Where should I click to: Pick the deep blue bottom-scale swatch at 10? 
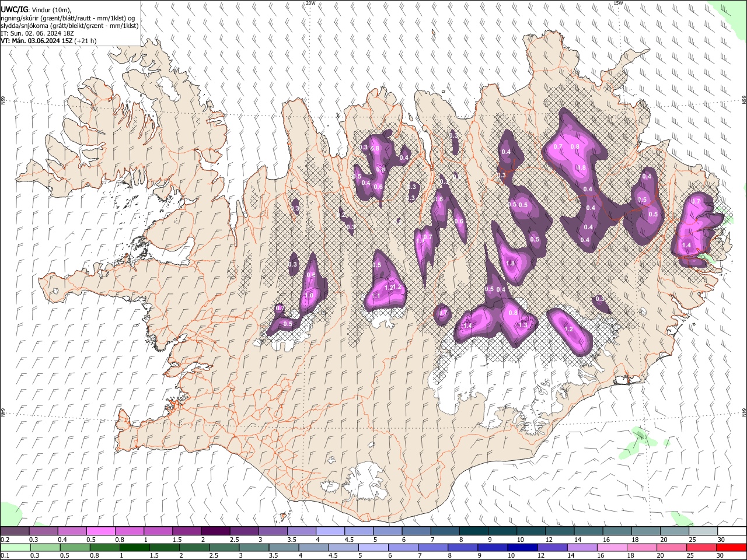coord(522,548)
